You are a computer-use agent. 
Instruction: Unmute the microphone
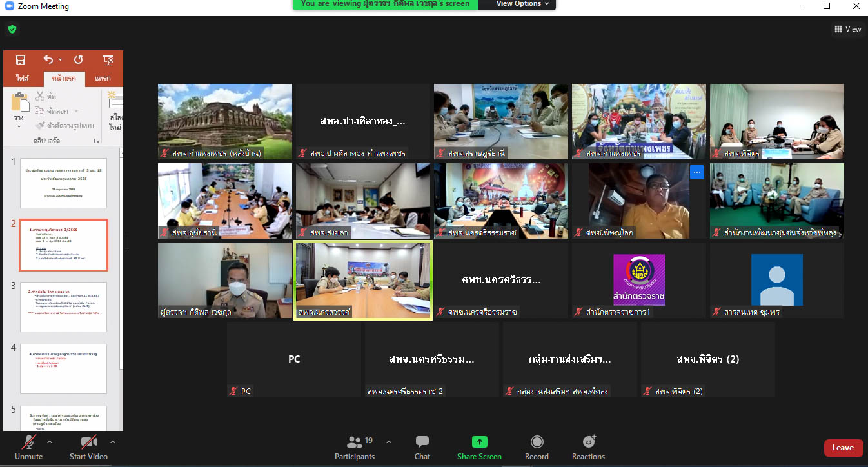coord(28,447)
